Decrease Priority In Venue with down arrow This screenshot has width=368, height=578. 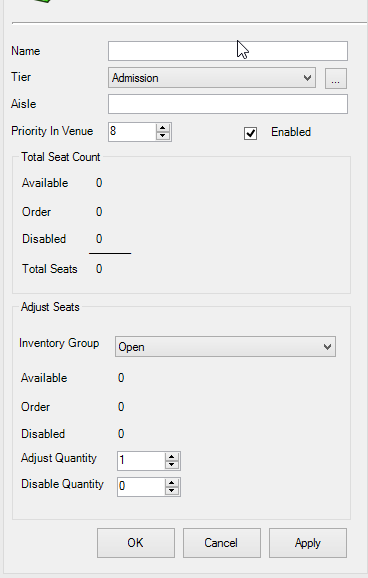[163, 136]
